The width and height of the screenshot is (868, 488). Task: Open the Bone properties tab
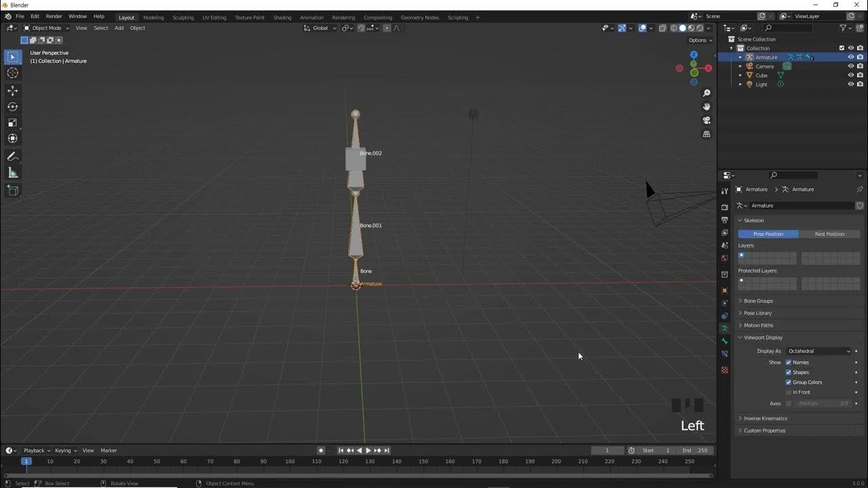[725, 341]
